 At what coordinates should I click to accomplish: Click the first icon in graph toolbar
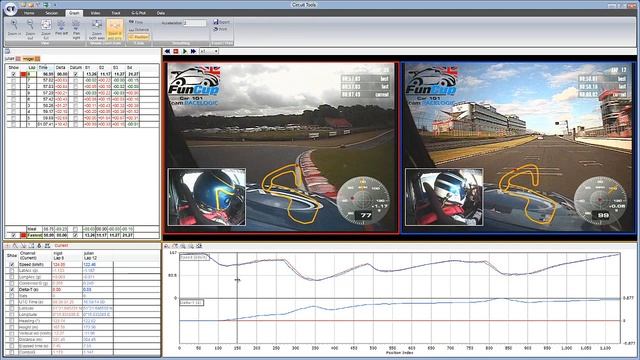(x=167, y=246)
